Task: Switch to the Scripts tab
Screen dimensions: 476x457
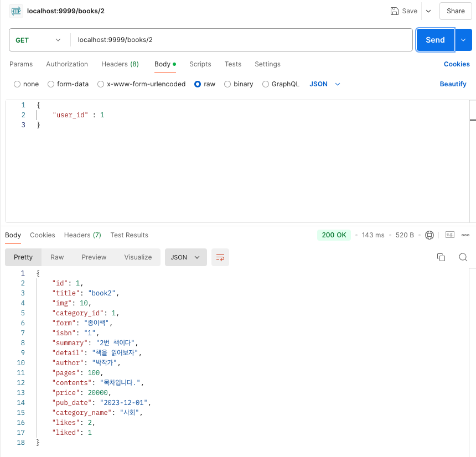Action: tap(200, 64)
